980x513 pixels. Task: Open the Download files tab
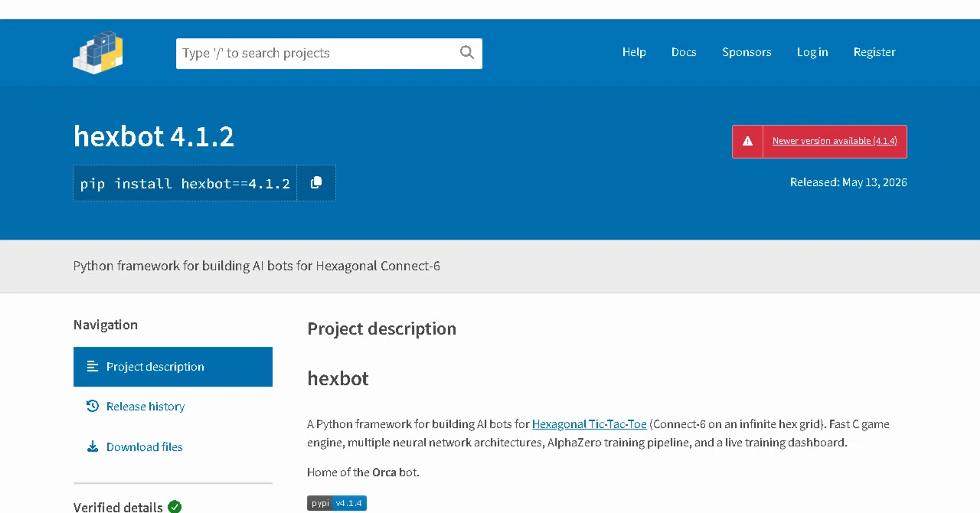(173, 447)
